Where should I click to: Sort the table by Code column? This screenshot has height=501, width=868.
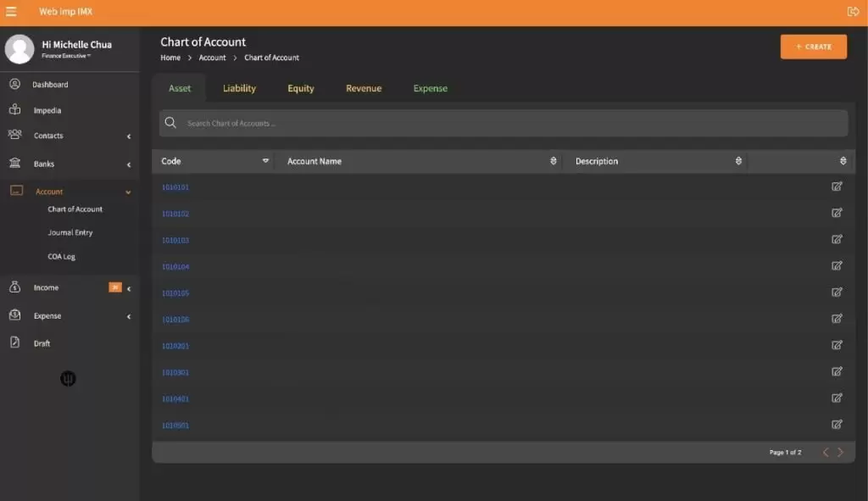tap(265, 161)
